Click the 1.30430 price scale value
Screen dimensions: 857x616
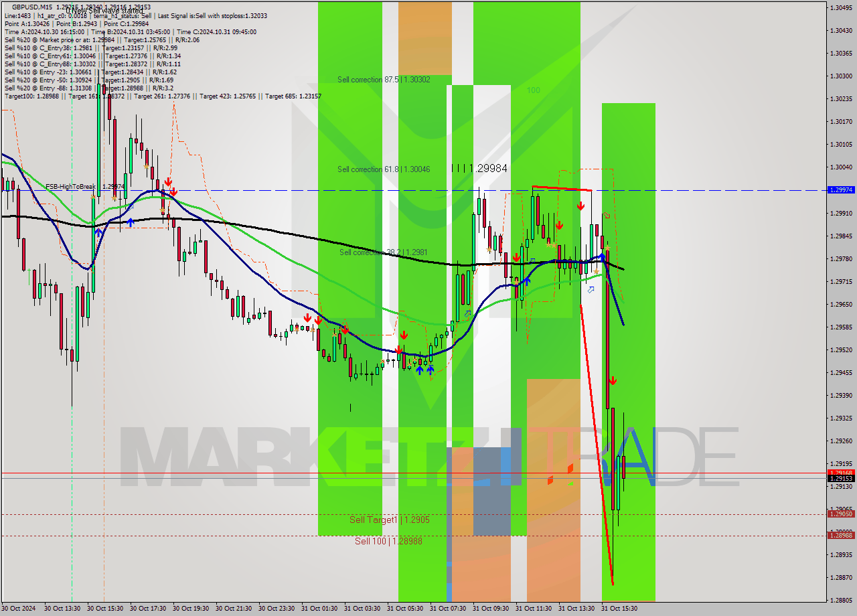tap(841, 30)
